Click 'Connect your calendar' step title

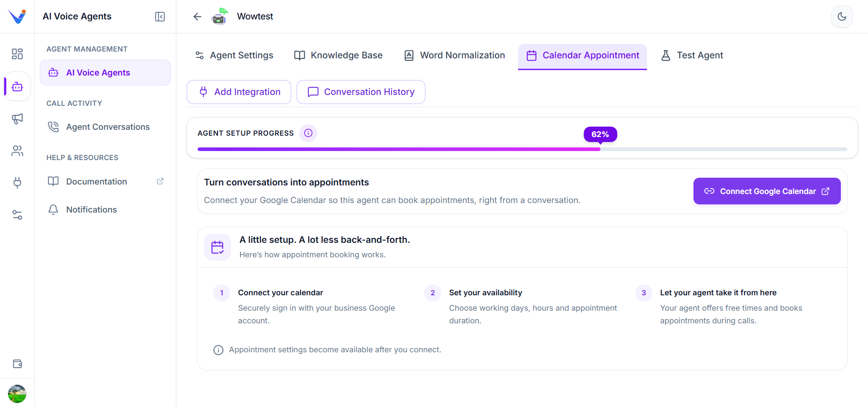(281, 293)
